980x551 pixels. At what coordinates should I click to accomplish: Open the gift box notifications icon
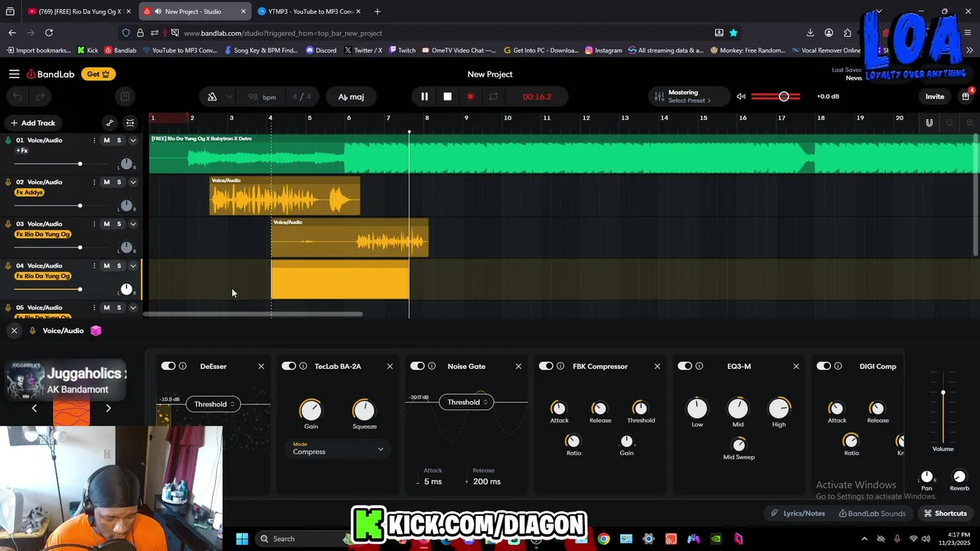coord(966,96)
